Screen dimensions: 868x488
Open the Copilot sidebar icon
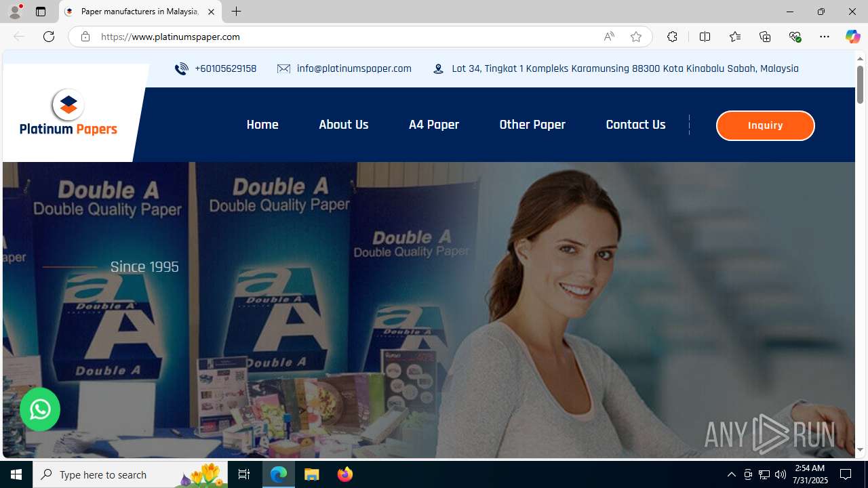[852, 37]
